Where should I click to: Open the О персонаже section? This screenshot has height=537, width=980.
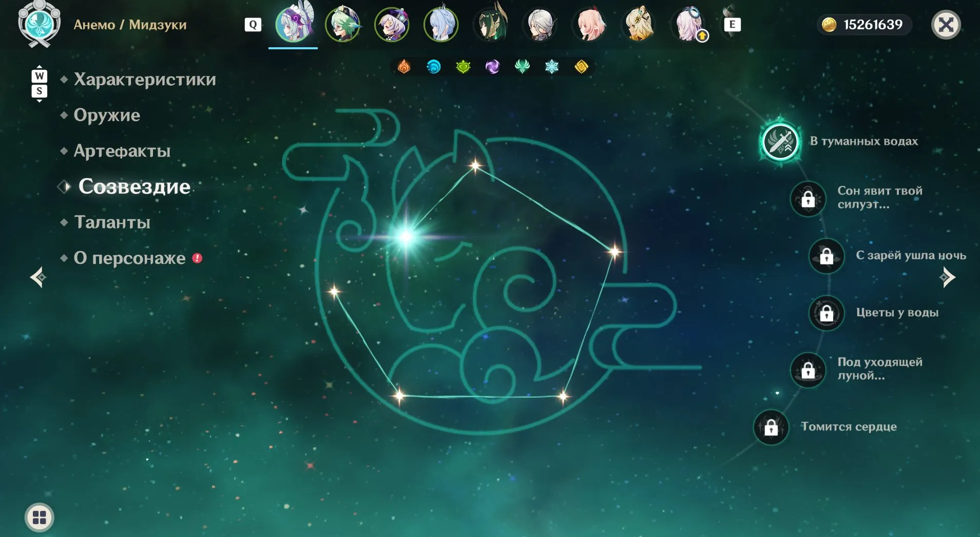click(129, 258)
